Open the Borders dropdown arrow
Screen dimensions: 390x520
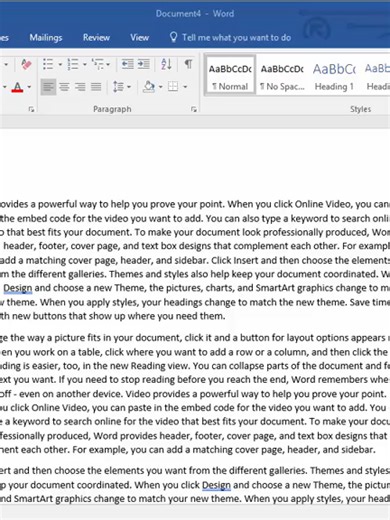(x=185, y=87)
